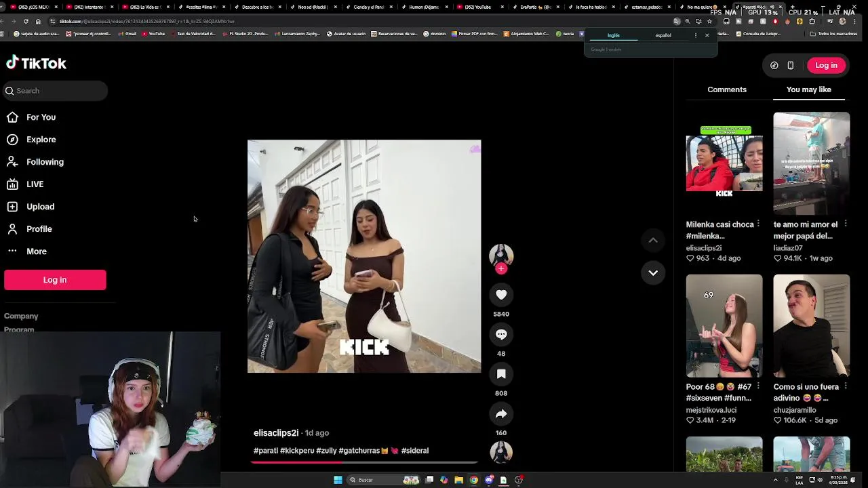Click the #kickperu hashtag
Screen dimensions: 868x488
[x=297, y=451]
